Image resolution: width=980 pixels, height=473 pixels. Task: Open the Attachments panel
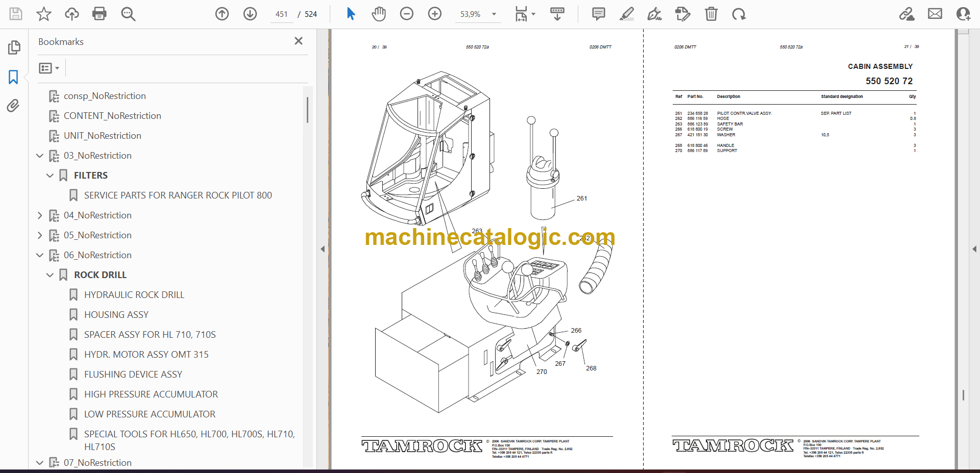13,106
